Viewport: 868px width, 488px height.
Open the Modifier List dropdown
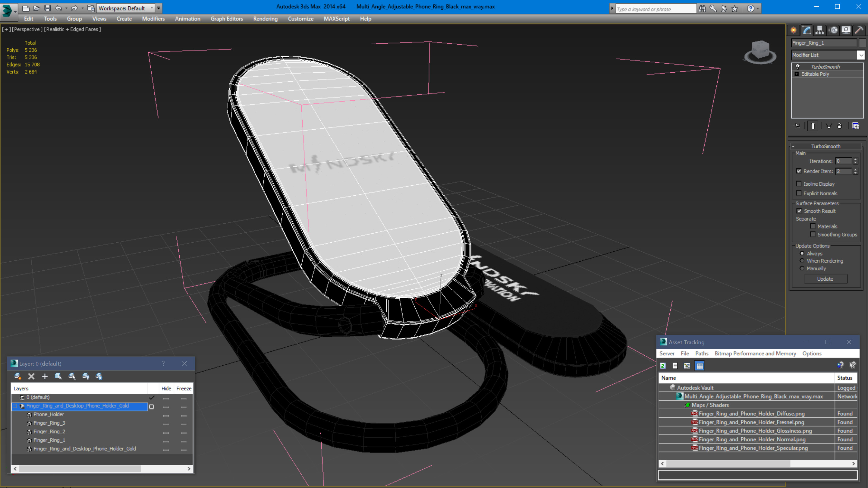click(861, 55)
